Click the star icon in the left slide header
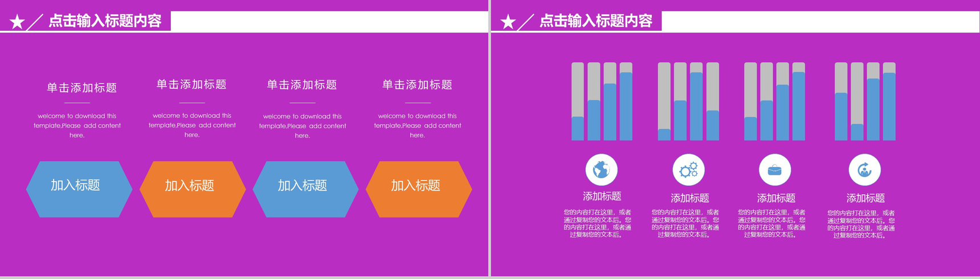 coord(17,22)
